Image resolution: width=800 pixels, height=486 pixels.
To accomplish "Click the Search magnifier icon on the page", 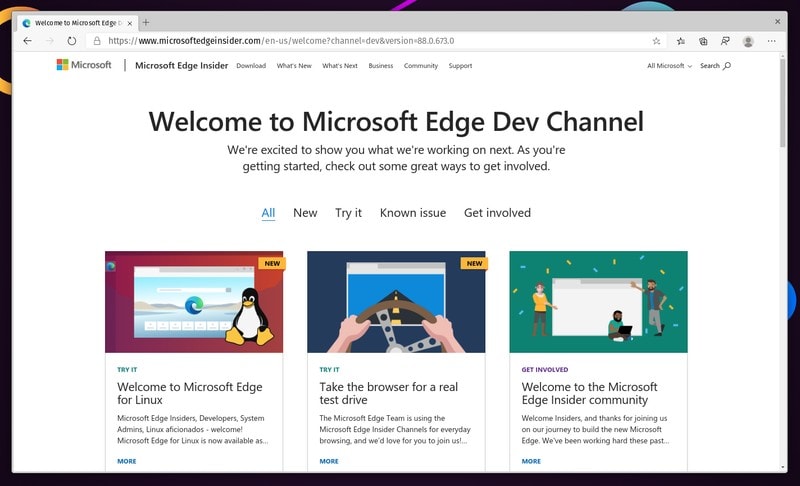I will [x=727, y=66].
